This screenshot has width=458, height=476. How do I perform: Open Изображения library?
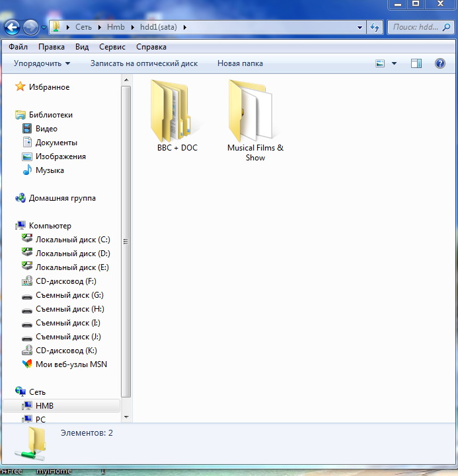61,156
